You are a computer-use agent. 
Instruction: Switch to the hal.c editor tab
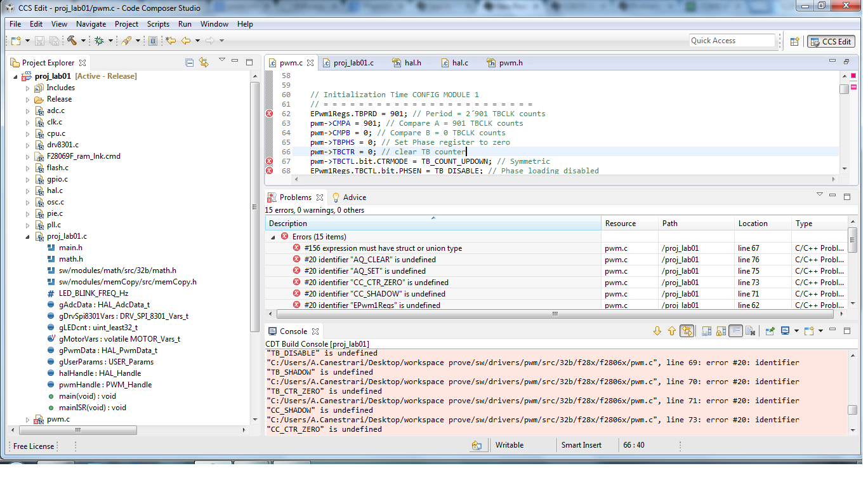tap(459, 63)
